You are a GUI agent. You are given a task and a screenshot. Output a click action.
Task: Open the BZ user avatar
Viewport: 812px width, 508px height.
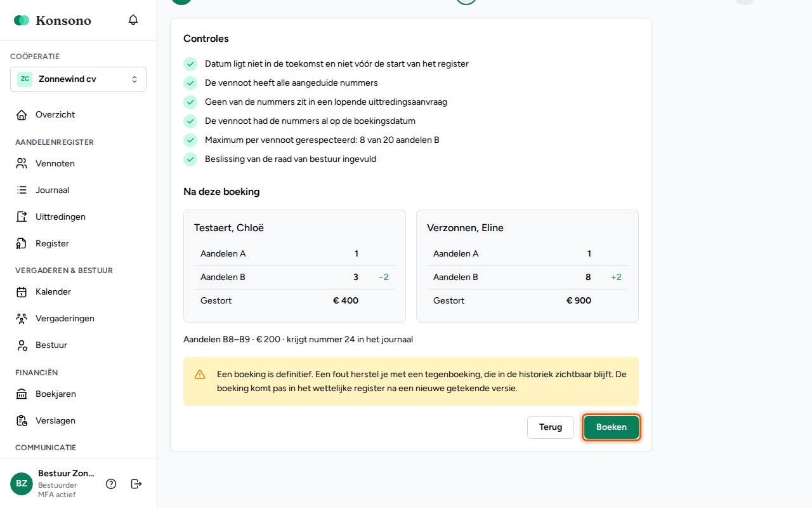(22, 484)
